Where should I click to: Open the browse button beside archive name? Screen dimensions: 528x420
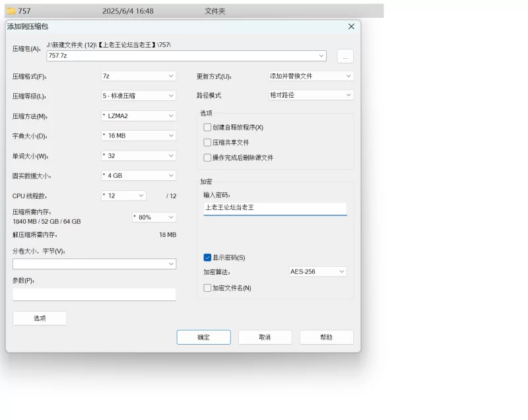pyautogui.click(x=345, y=56)
